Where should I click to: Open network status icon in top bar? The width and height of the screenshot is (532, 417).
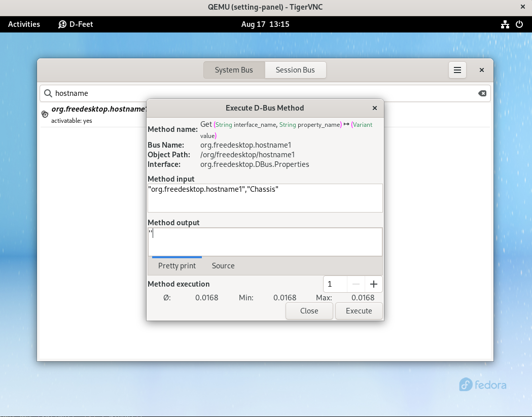pyautogui.click(x=505, y=24)
